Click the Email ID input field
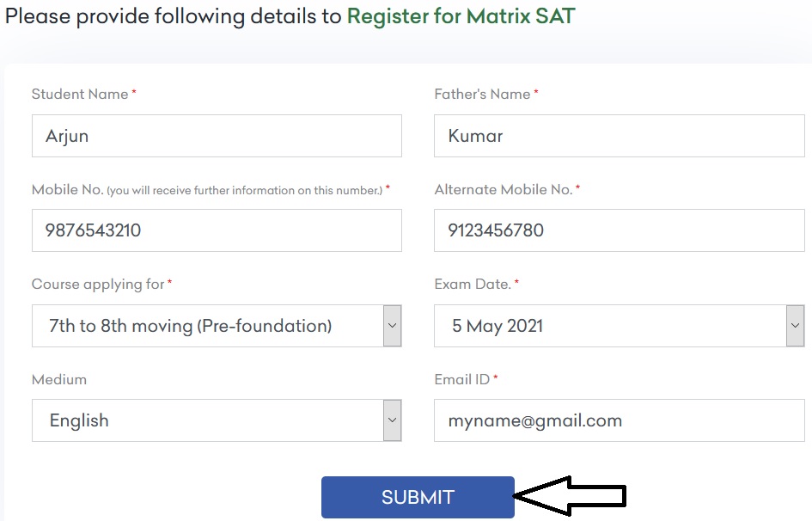The height and width of the screenshot is (521, 812). pos(619,420)
